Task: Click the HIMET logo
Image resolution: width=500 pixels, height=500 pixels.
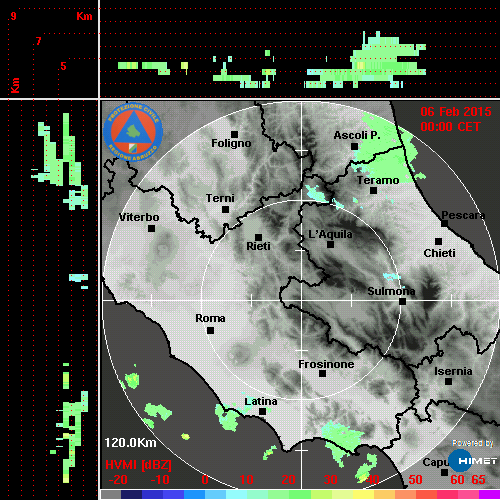Action: coord(473,461)
